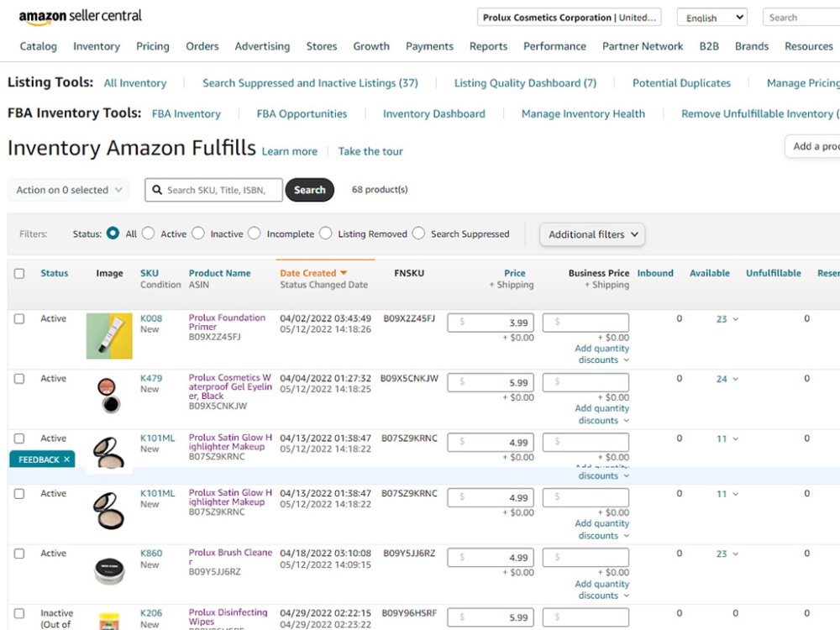Open the Prolux Cosmetics Corporation account switcher

click(569, 17)
